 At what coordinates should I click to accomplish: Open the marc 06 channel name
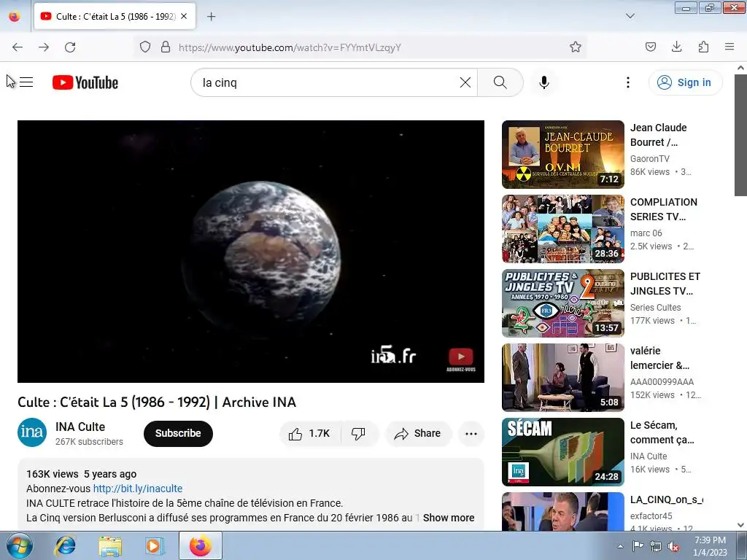pos(646,233)
